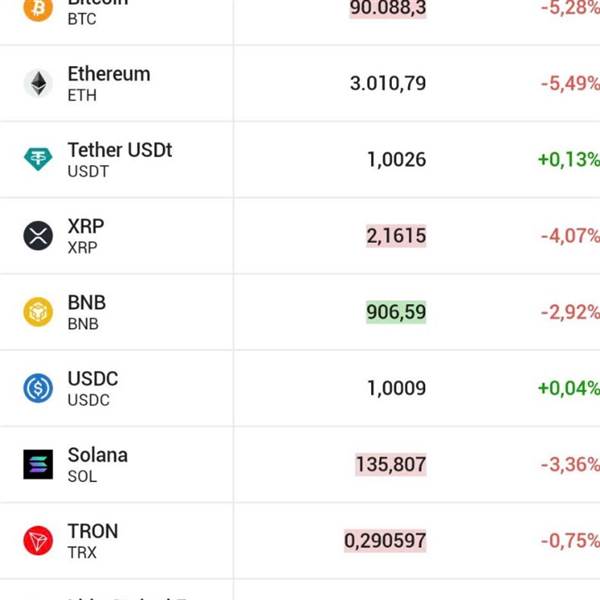The height and width of the screenshot is (600, 600).
Task: Open the Tether USDt name link
Action: [x=119, y=150]
